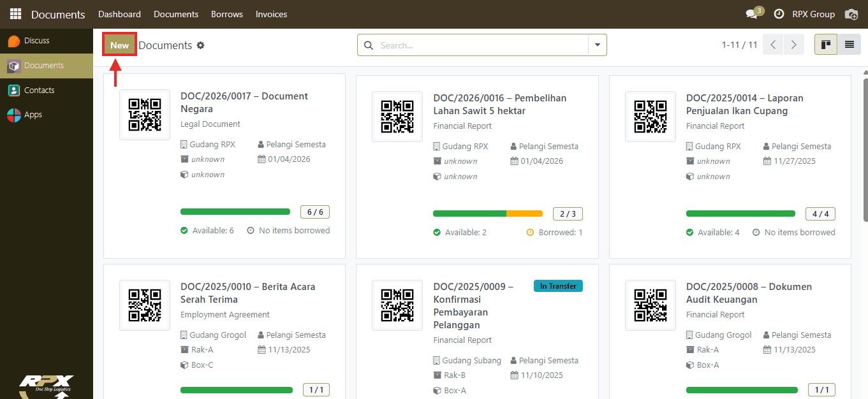
Task: Click progress bar of DOC/2025/0014
Action: point(741,214)
